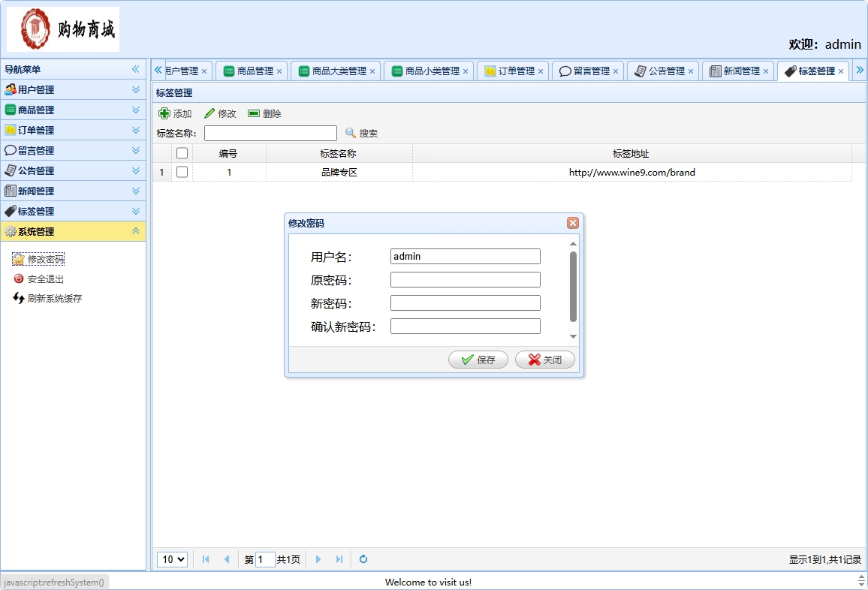
Task: Expand the 商品管理 menu section
Action: [73, 110]
